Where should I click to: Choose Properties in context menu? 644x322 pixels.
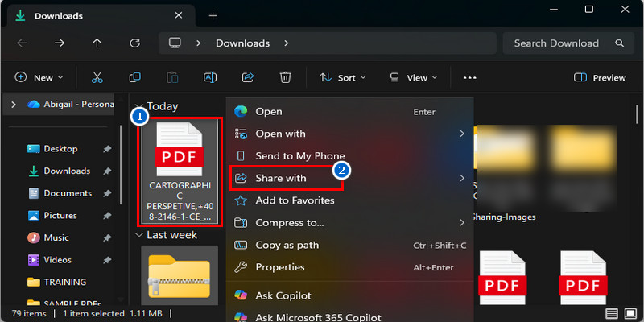tap(350, 267)
